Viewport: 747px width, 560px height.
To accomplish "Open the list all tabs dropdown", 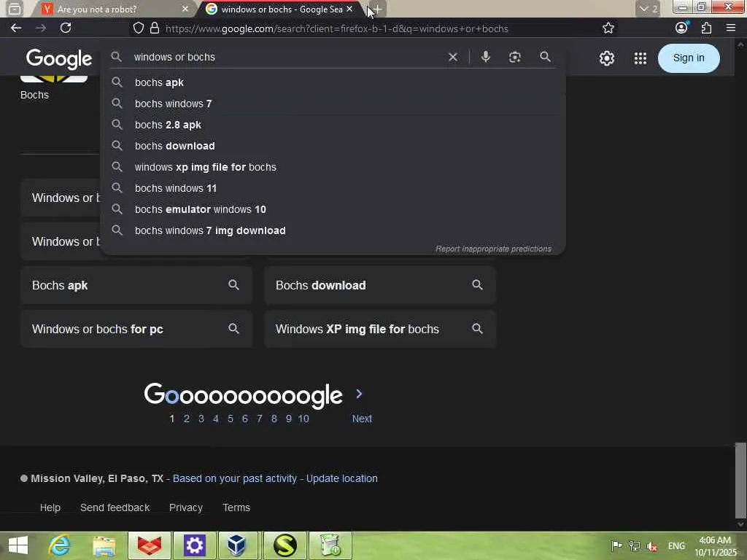I will (648, 9).
